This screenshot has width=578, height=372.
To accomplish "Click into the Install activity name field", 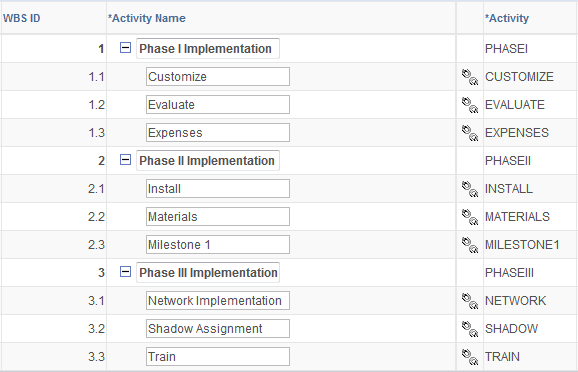I will point(218,189).
